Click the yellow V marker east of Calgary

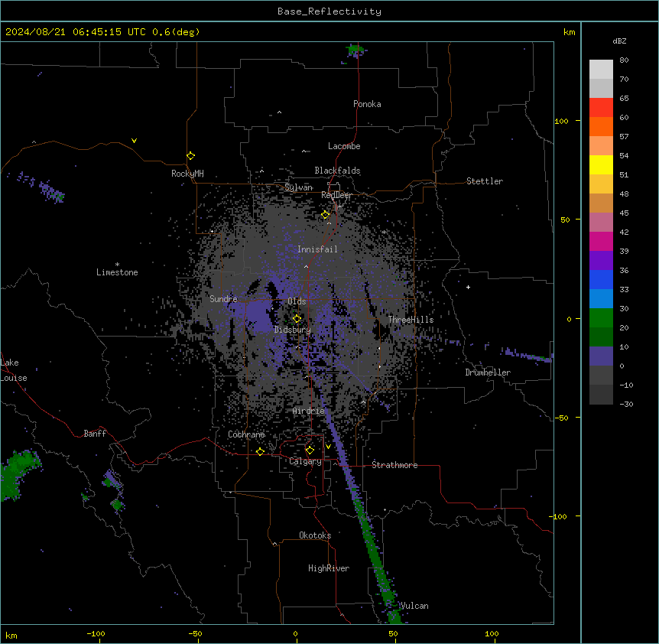pyautogui.click(x=328, y=447)
